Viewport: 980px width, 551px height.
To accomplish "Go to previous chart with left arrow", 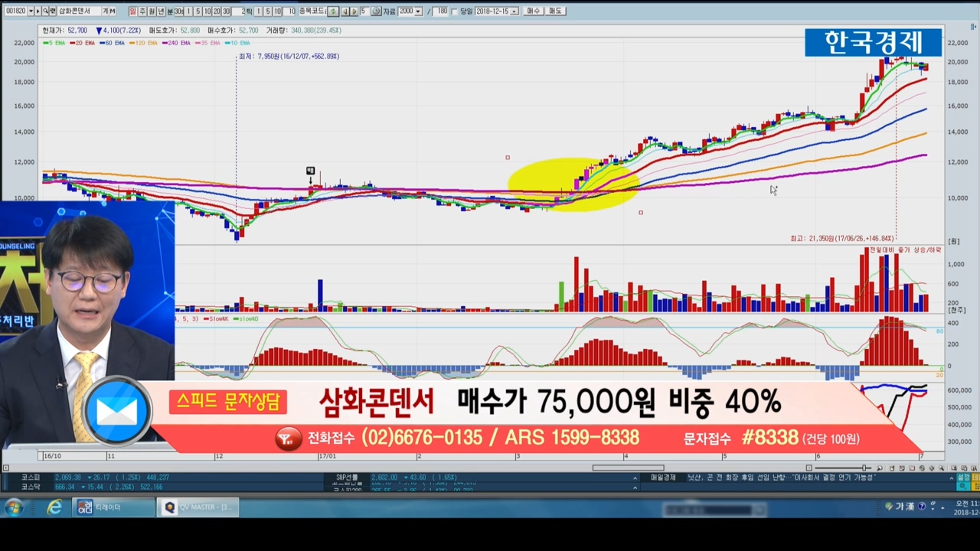I will coord(345,11).
